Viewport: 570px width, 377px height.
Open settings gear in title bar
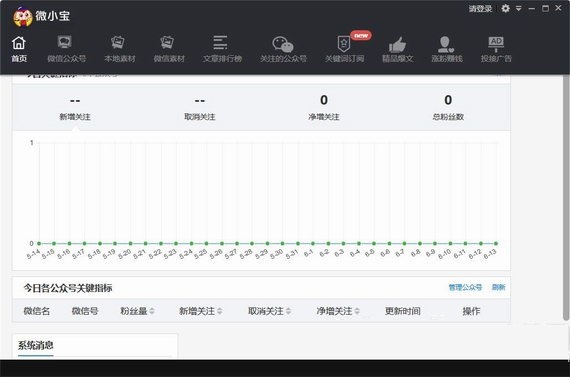[505, 8]
